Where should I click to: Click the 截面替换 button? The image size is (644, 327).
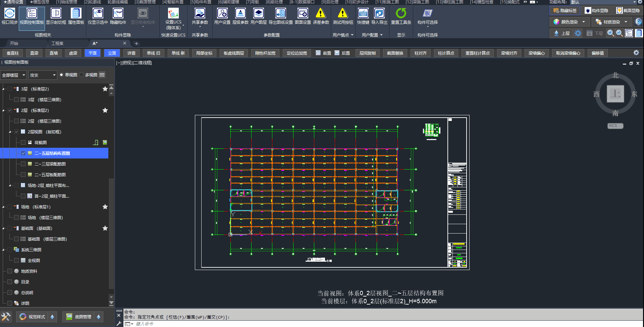395,53
